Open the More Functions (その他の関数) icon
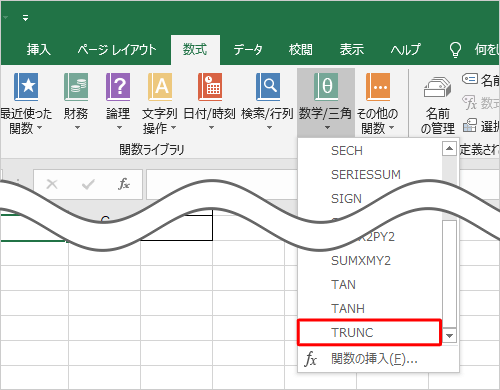 [378, 87]
